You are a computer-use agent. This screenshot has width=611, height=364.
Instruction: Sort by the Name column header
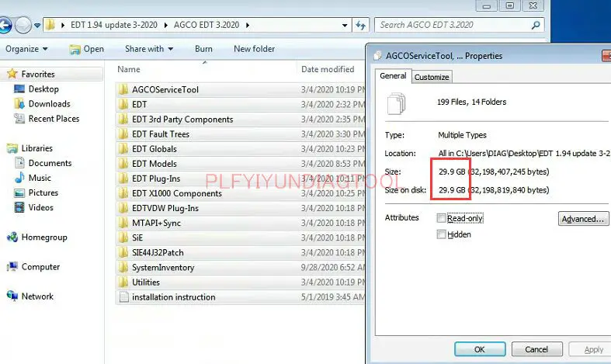click(129, 69)
